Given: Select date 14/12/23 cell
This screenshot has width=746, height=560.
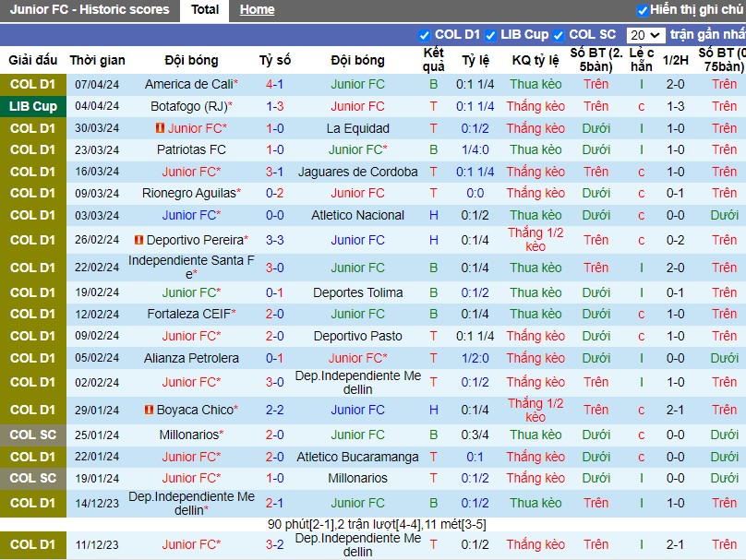Looking at the screenshot, I should pyautogui.click(x=97, y=504).
